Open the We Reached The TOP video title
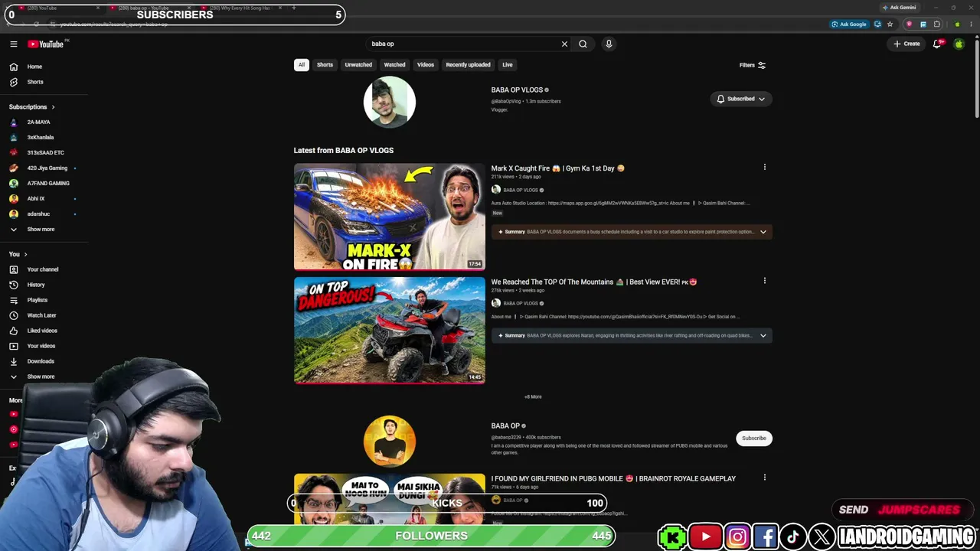The image size is (980, 551). (594, 282)
